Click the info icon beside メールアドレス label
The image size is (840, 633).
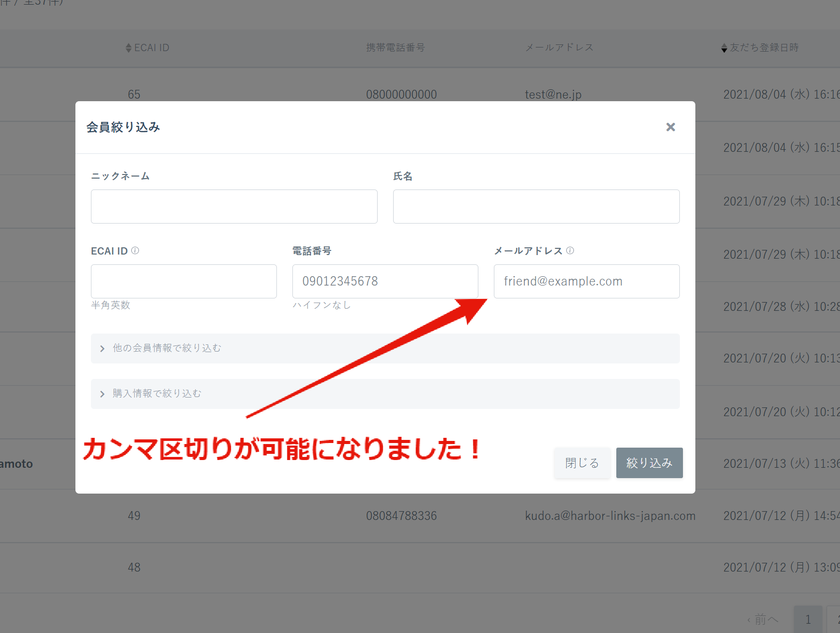570,250
